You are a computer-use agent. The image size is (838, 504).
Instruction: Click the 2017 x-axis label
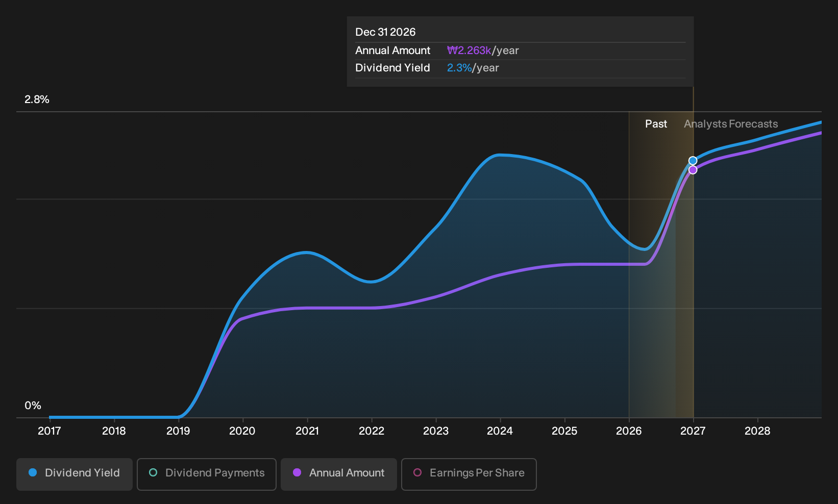coord(50,431)
